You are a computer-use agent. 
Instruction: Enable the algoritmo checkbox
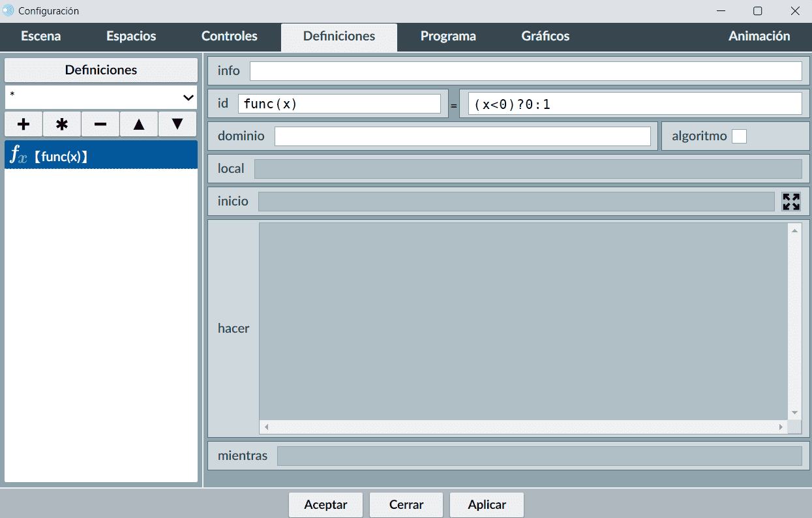point(739,136)
